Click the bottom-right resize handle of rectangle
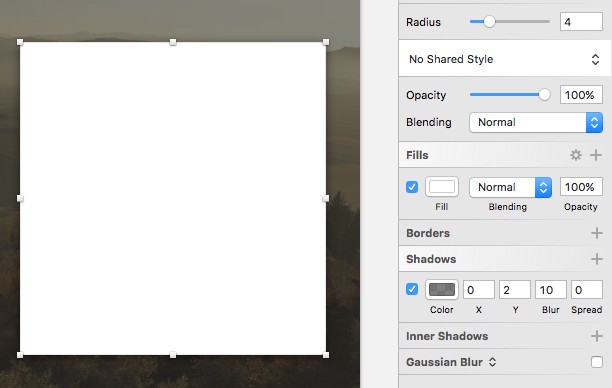This screenshot has height=388, width=612. tap(326, 355)
